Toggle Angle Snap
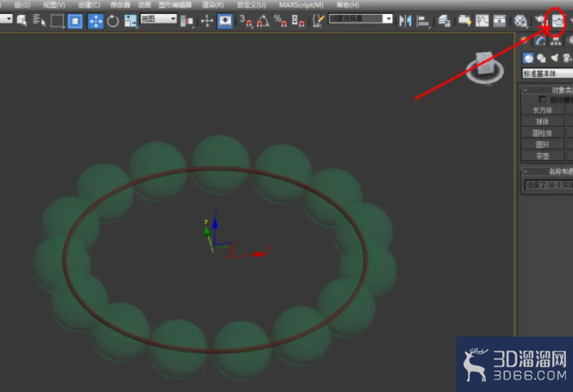This screenshot has height=392, width=573. pyautogui.click(x=263, y=21)
